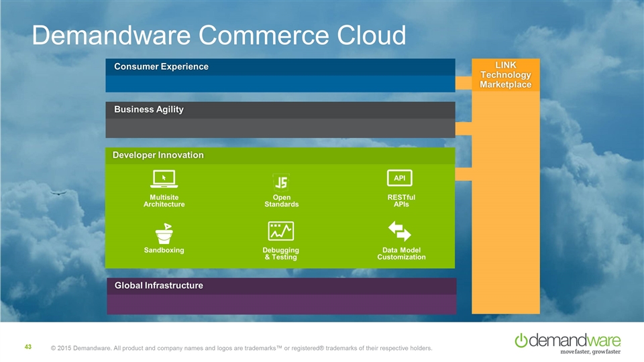Screen dimensions: 644x362
Task: Select the LINK Technology Marketplace heading
Action: pyautogui.click(x=505, y=74)
